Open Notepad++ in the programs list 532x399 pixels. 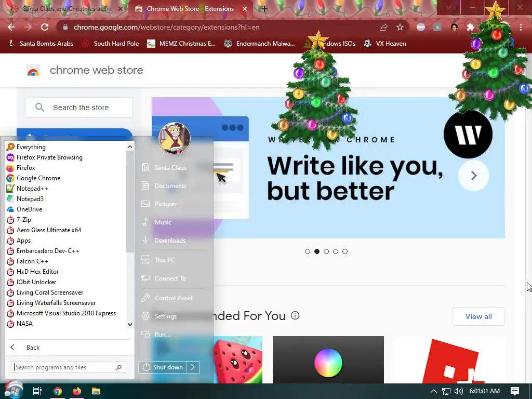point(27,189)
